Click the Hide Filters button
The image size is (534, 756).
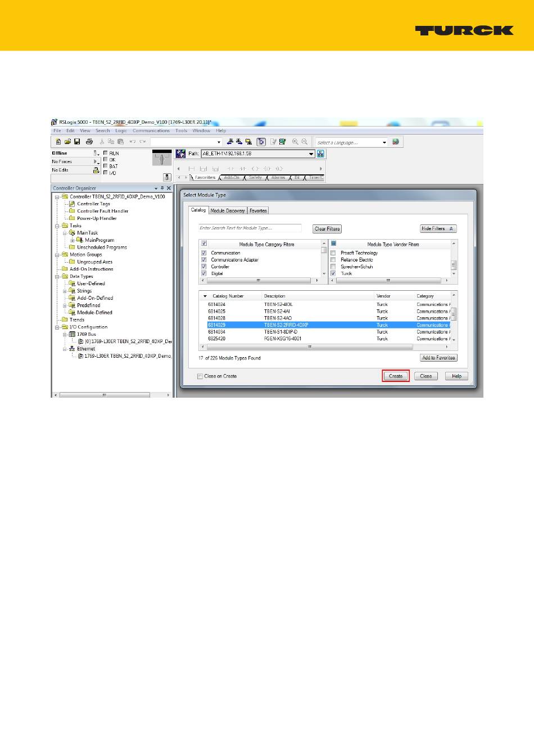point(438,229)
